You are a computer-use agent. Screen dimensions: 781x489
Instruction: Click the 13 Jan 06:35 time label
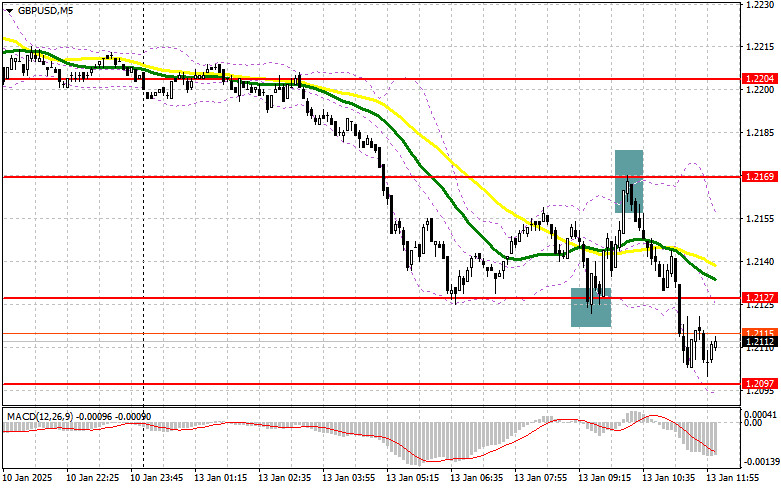(x=477, y=478)
